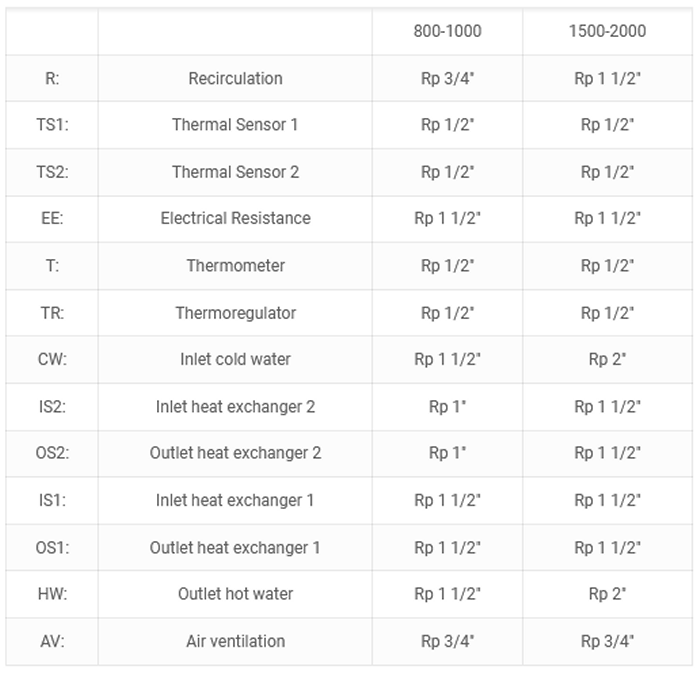This screenshot has width=700, height=674.
Task: Click the Thermal Sensor 1 cell
Action: (235, 125)
